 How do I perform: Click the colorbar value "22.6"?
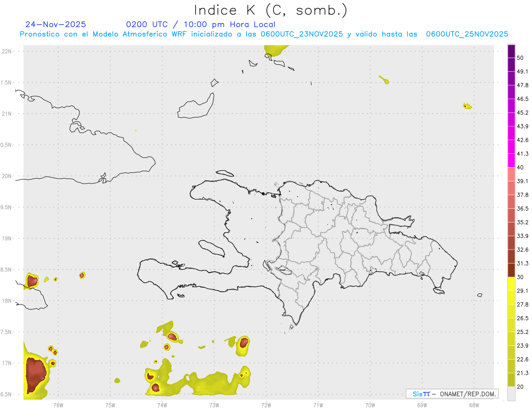coord(523,359)
